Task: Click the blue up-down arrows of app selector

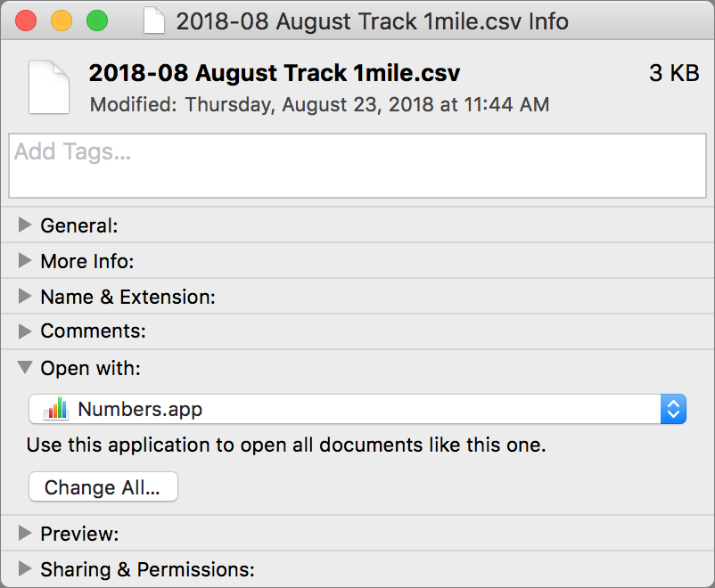Action: coord(673,409)
